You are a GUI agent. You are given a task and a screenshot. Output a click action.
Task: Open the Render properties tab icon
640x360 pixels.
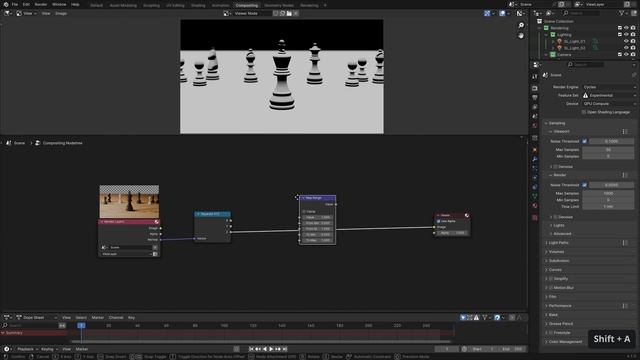click(x=535, y=88)
